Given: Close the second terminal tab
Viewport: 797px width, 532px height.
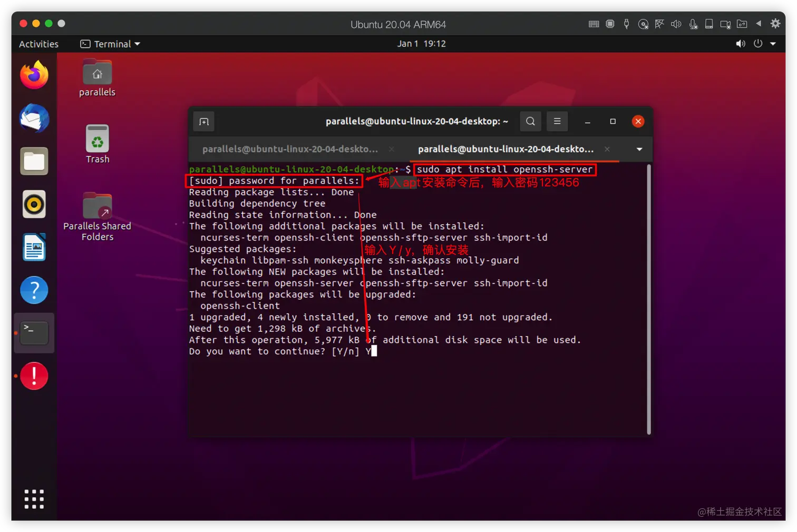Looking at the screenshot, I should pyautogui.click(x=607, y=149).
